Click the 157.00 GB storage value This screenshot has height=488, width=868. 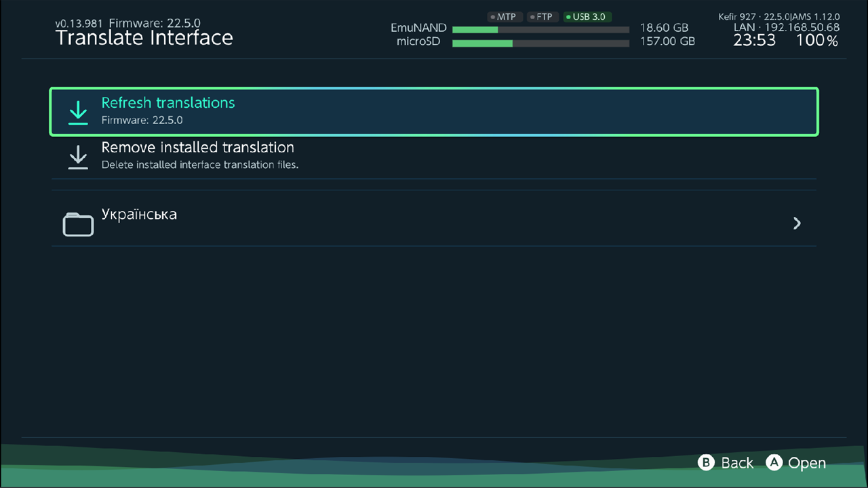(667, 41)
